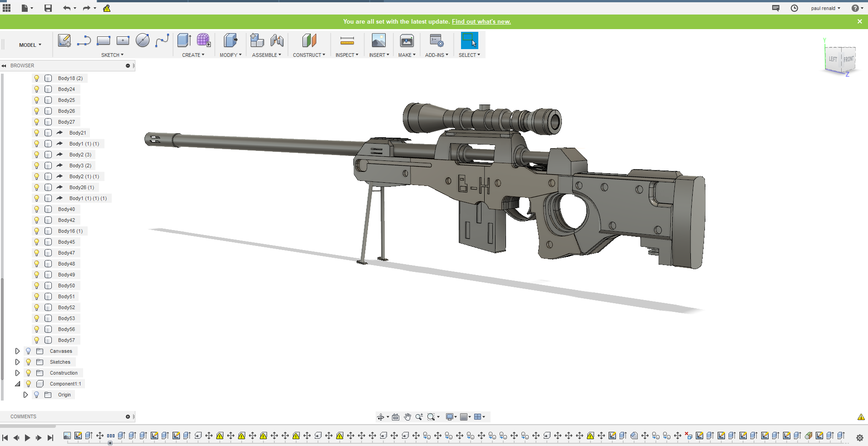
Task: Select the Create Form tool
Action: tap(203, 40)
